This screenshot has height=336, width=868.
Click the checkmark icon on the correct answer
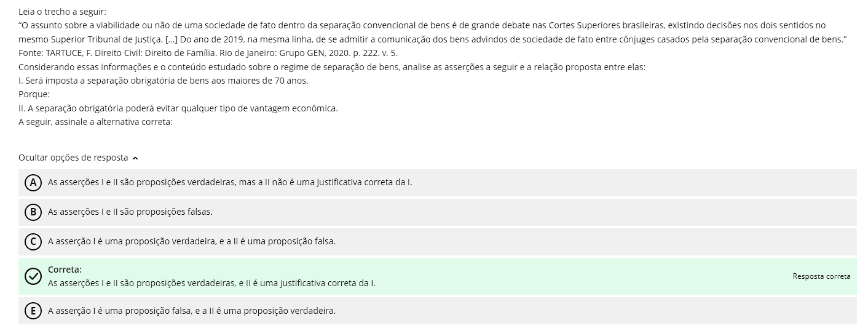tap(33, 276)
